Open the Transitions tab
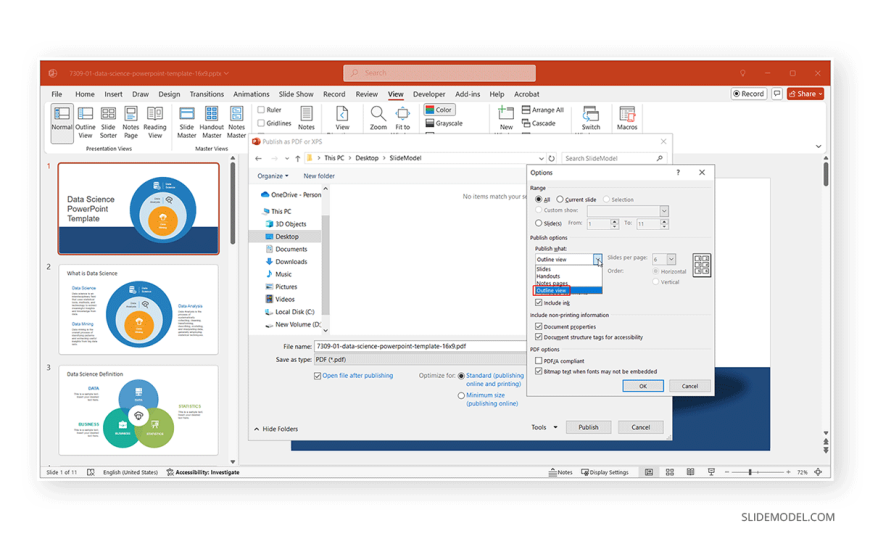The width and height of the screenshot is (870, 539). (206, 94)
